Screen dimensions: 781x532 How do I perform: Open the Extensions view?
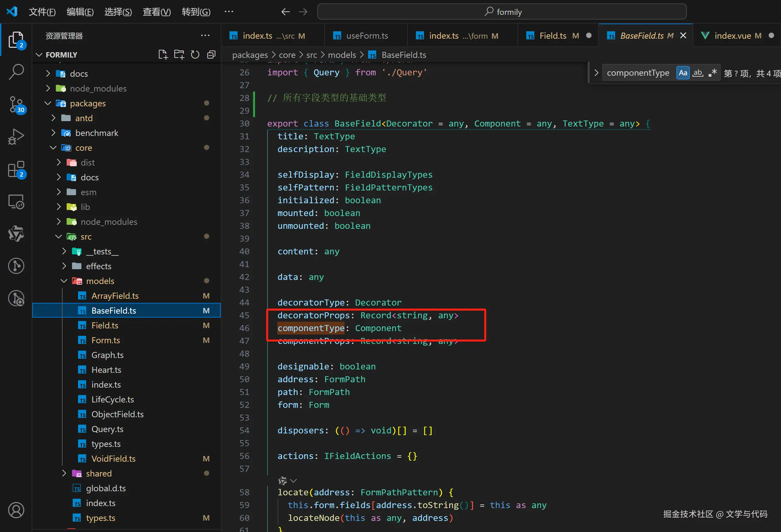pyautogui.click(x=16, y=169)
